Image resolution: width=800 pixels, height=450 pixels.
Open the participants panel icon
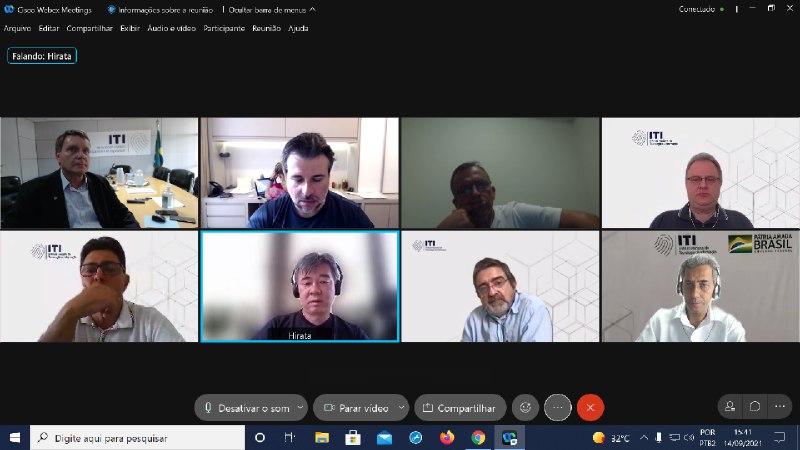(730, 407)
